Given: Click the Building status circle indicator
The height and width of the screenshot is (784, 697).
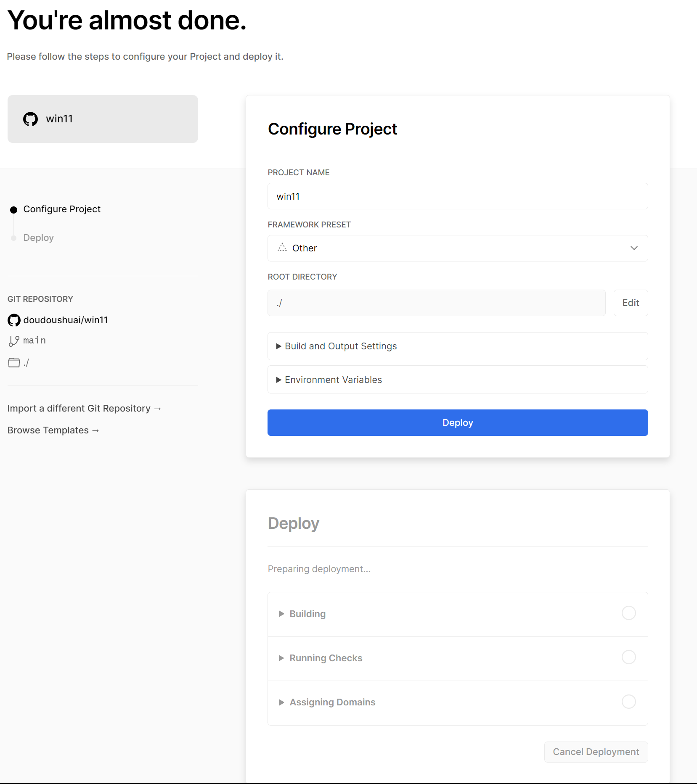Looking at the screenshot, I should click(x=628, y=613).
